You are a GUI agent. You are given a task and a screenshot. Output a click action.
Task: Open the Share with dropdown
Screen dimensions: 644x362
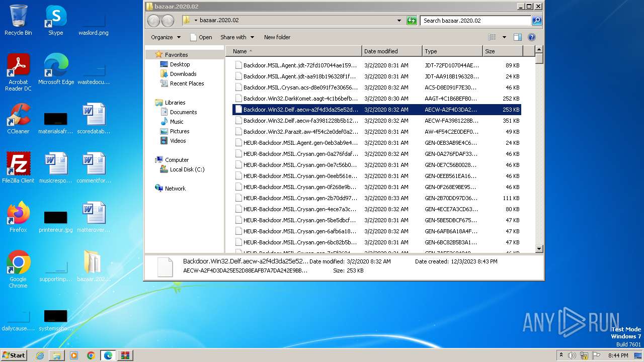pyautogui.click(x=237, y=37)
